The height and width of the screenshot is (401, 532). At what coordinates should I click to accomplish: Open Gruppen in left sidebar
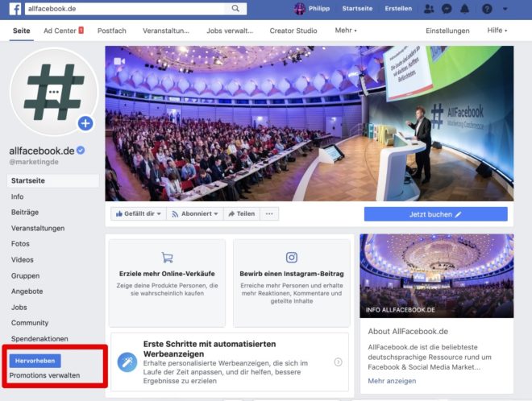[25, 276]
